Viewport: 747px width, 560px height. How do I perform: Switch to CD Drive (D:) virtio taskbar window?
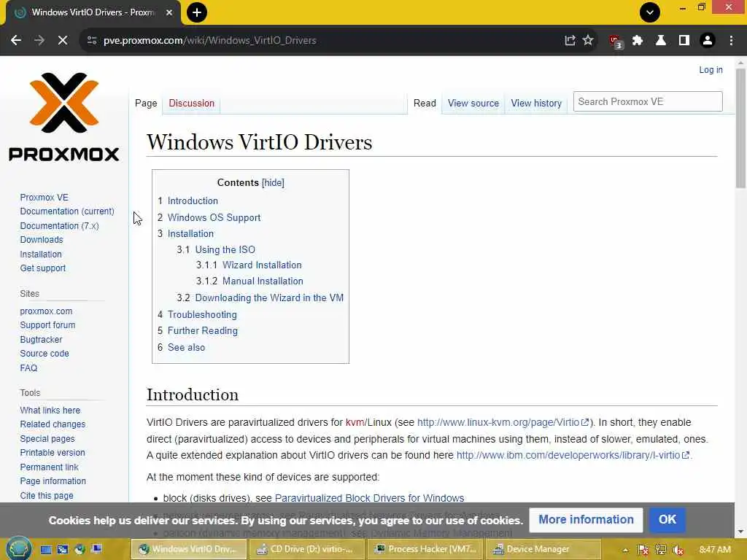[306, 549]
